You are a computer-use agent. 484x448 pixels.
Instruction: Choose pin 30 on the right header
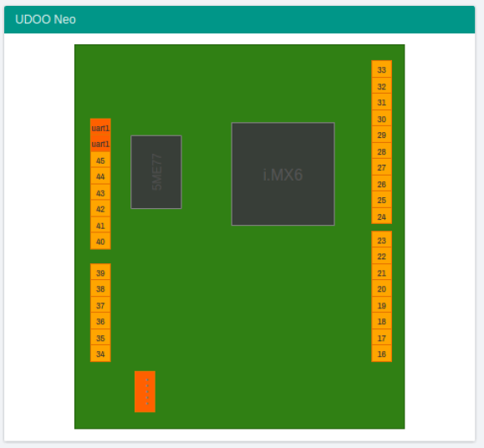pyautogui.click(x=381, y=118)
